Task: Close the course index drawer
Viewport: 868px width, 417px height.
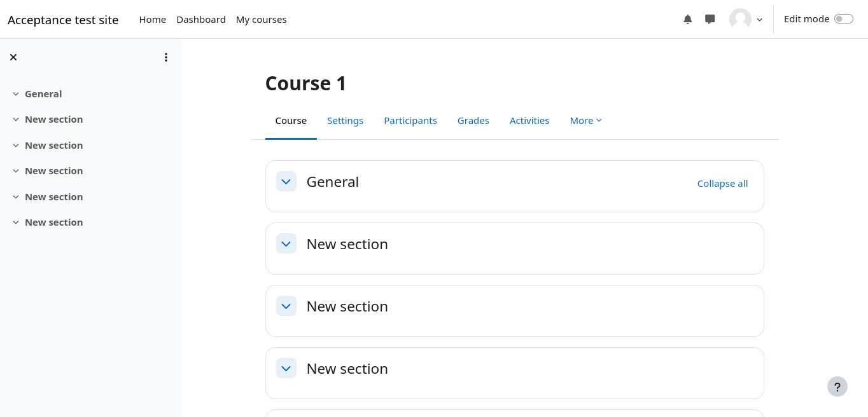Action: (13, 57)
